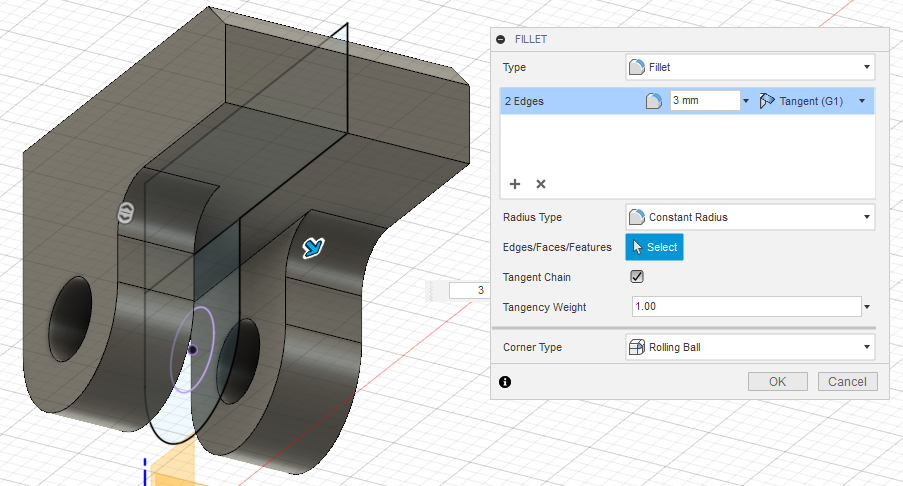Screen dimensions: 903x486
Task: Edit the Tangency Weight 1.00 field
Action: 746,306
